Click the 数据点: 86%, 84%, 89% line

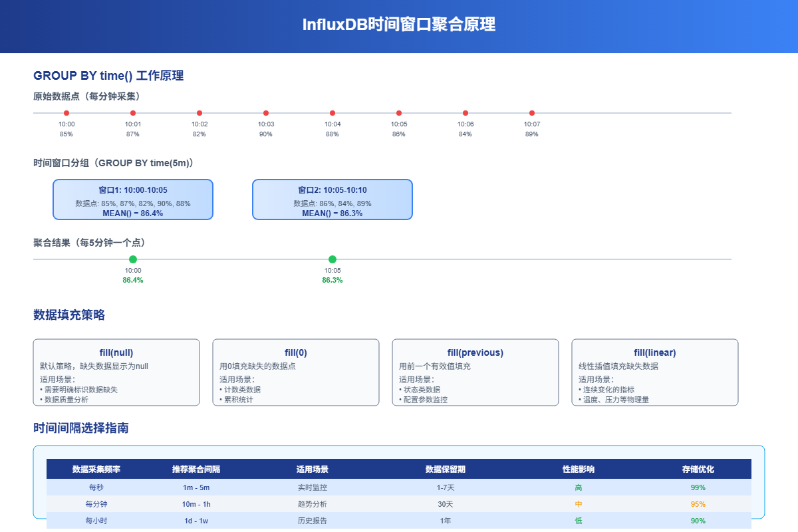pos(332,203)
